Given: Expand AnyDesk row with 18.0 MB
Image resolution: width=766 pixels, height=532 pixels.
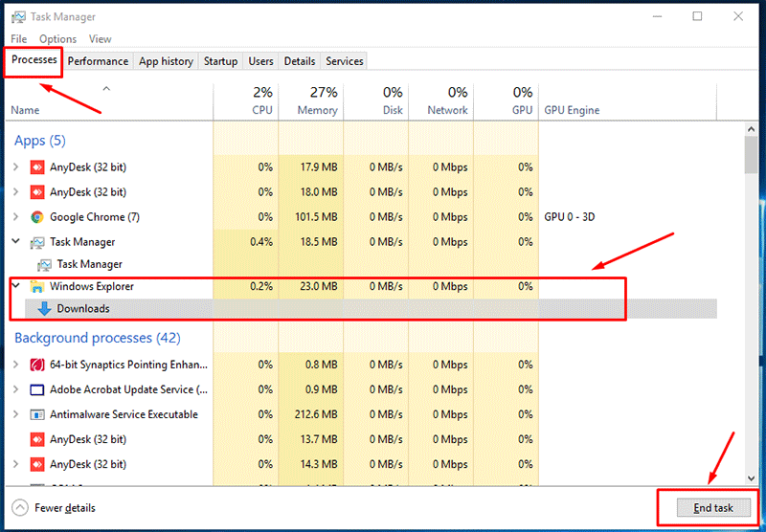Looking at the screenshot, I should (15, 191).
